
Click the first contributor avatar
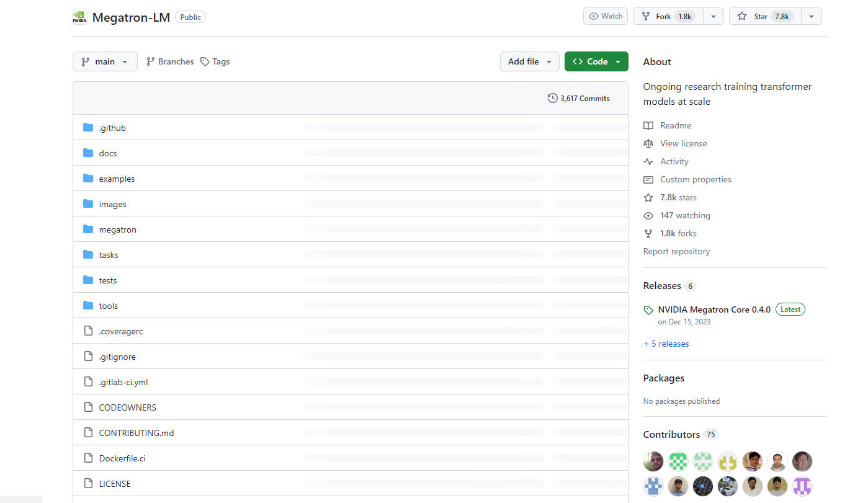[x=653, y=461]
